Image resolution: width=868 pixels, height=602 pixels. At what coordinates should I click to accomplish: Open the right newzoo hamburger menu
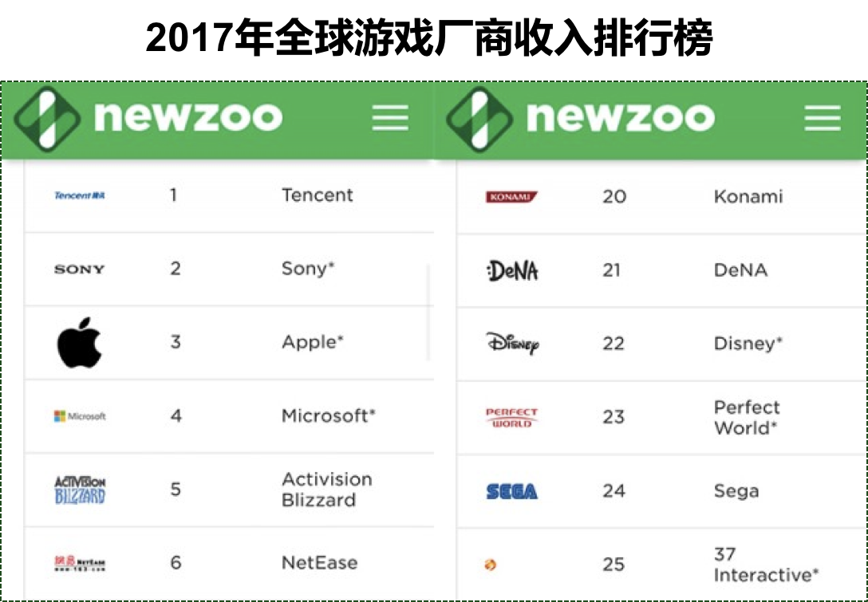(823, 117)
